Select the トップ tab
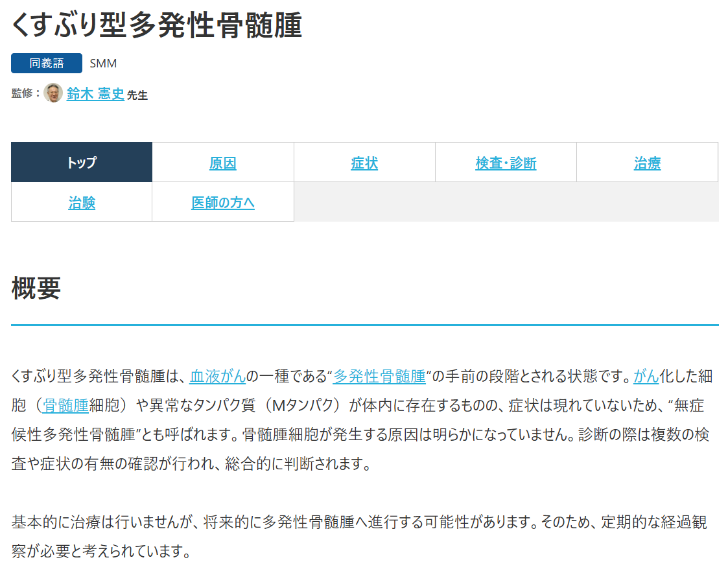The image size is (728, 562). [82, 163]
